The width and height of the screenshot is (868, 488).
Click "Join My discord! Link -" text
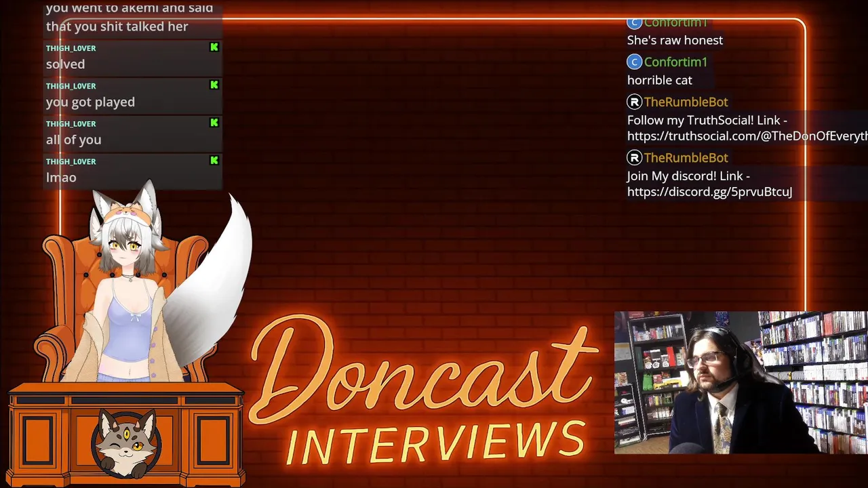point(688,176)
